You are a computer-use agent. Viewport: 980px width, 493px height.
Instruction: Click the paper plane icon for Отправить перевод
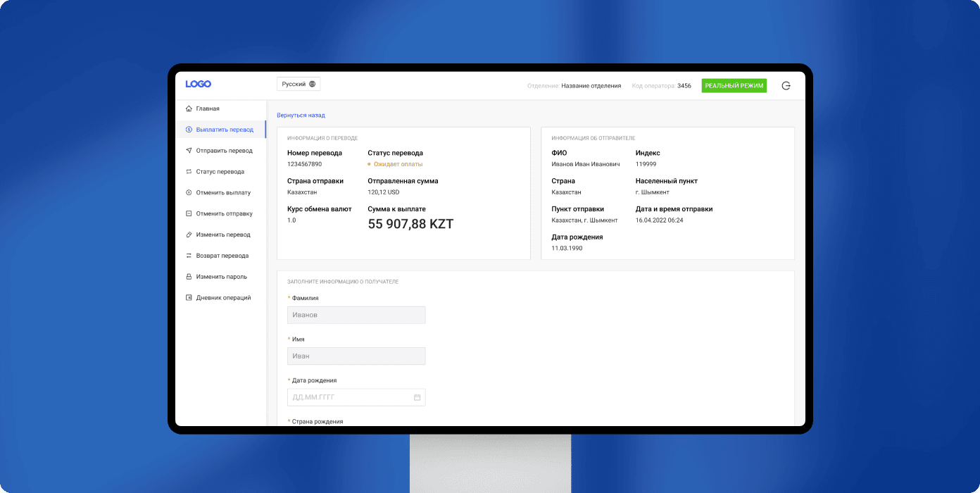click(189, 151)
